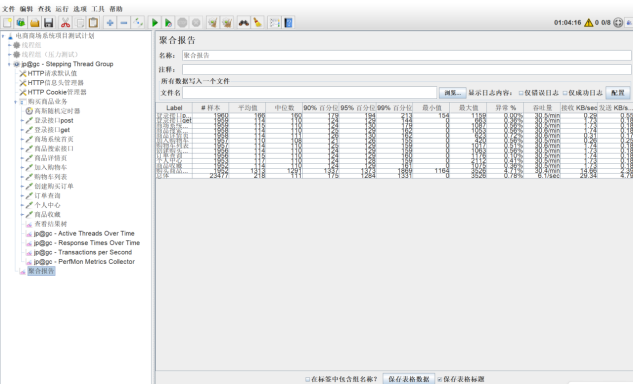The height and width of the screenshot is (385, 634).
Task: Click the icon beside HTTP Cookie管理器
Action: pyautogui.click(x=23, y=92)
